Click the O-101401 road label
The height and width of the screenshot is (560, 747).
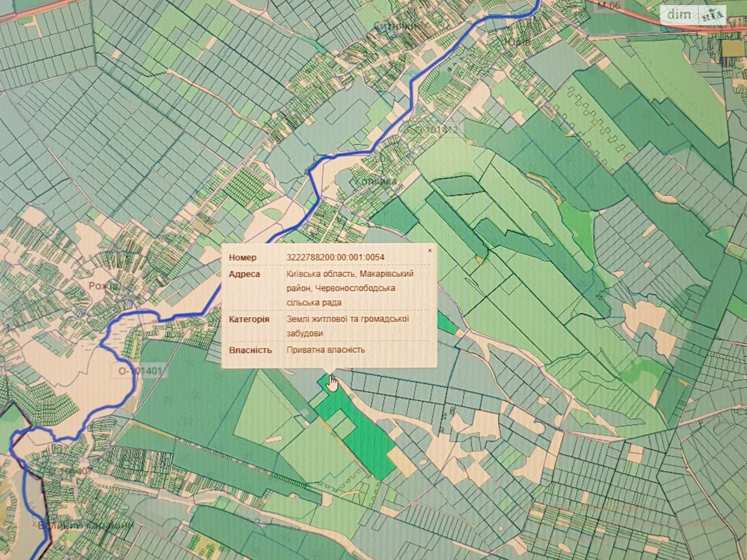pos(140,371)
